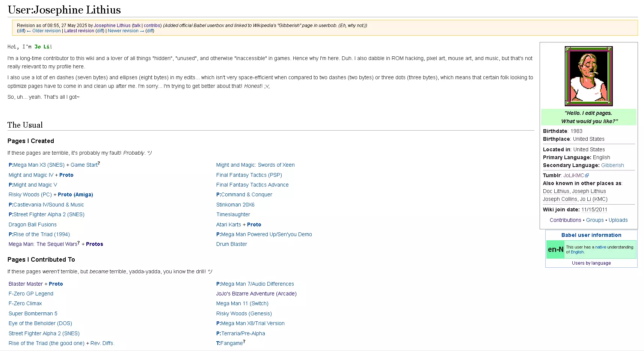Open JoJo's Bizarre Adventure (Arcade) page
The height and width of the screenshot is (351, 644).
pos(256,294)
